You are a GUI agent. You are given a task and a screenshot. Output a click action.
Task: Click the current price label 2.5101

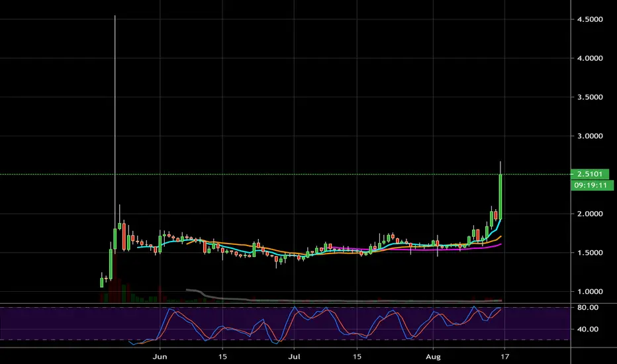click(x=589, y=174)
